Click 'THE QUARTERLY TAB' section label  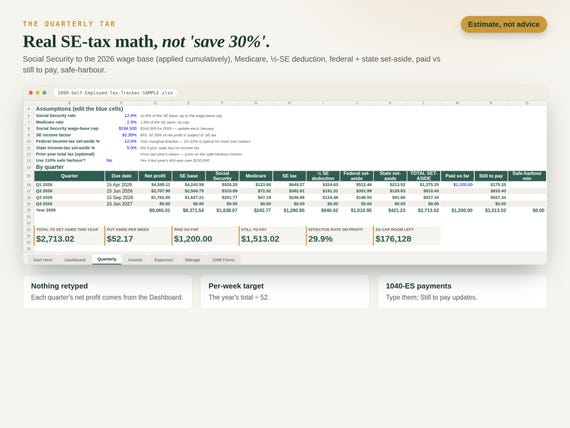coord(69,24)
